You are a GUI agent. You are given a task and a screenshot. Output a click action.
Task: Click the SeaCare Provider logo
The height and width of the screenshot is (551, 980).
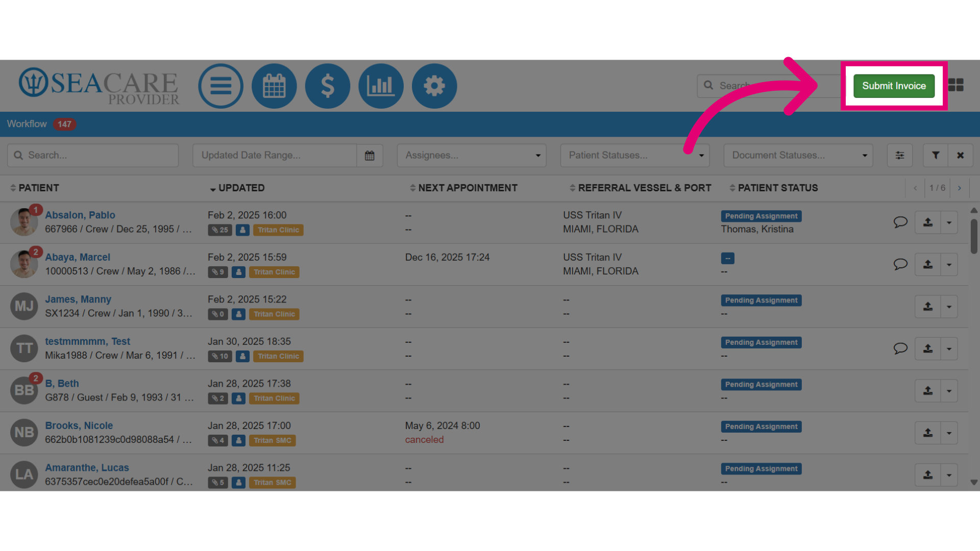(99, 86)
